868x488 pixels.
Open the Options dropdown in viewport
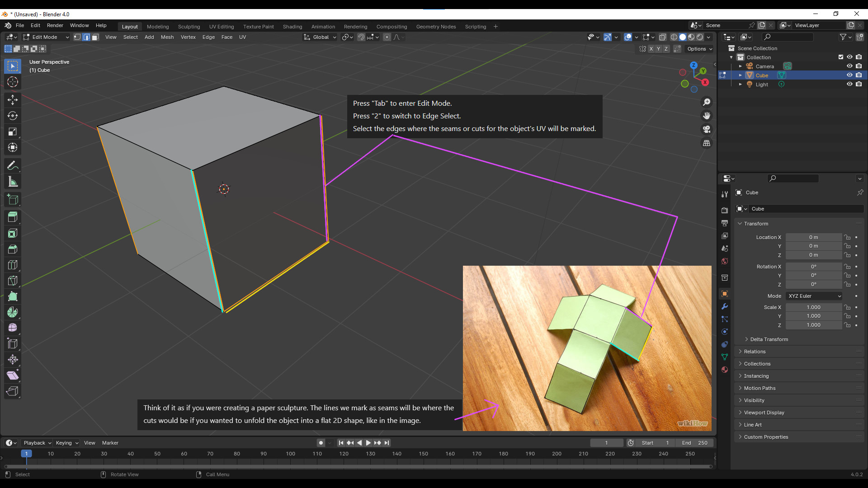tap(699, 49)
